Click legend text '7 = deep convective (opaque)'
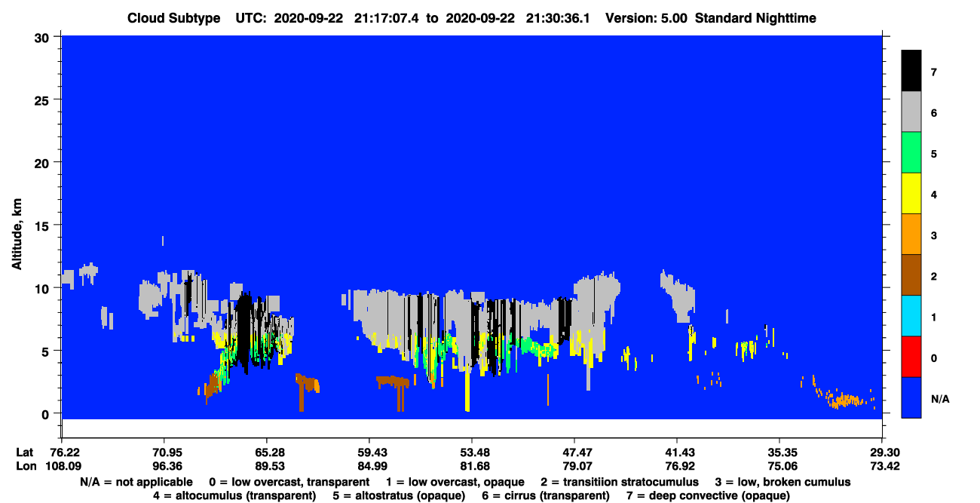This screenshot has width=980, height=503. (x=709, y=495)
